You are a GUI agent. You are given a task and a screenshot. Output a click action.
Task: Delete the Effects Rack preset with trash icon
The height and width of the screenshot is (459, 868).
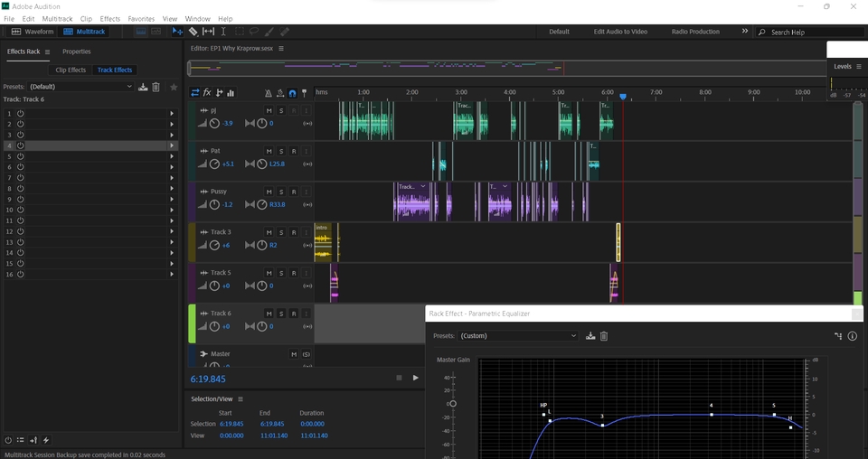pyautogui.click(x=156, y=87)
